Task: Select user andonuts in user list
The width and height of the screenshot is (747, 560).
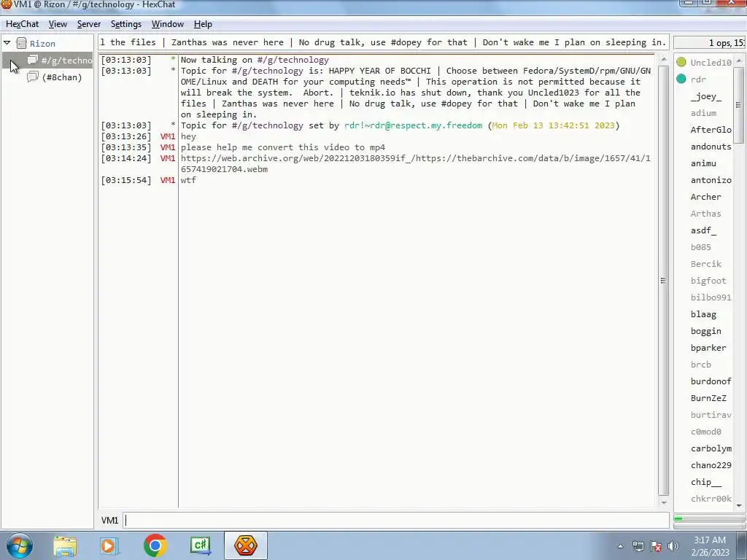Action: click(x=711, y=146)
